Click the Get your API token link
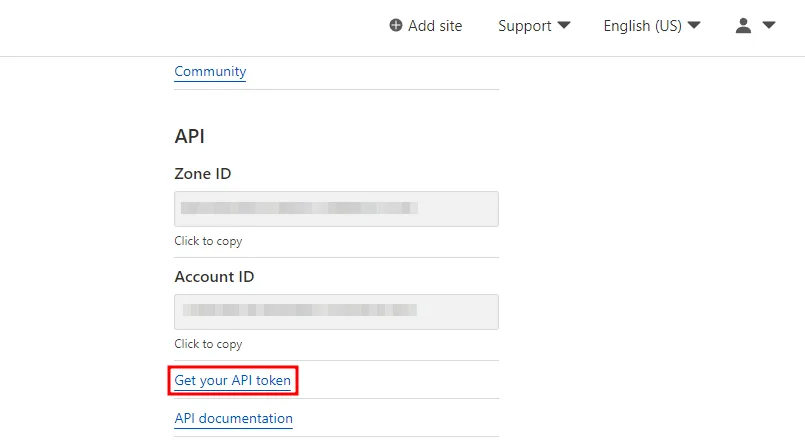The height and width of the screenshot is (446, 805). click(233, 380)
